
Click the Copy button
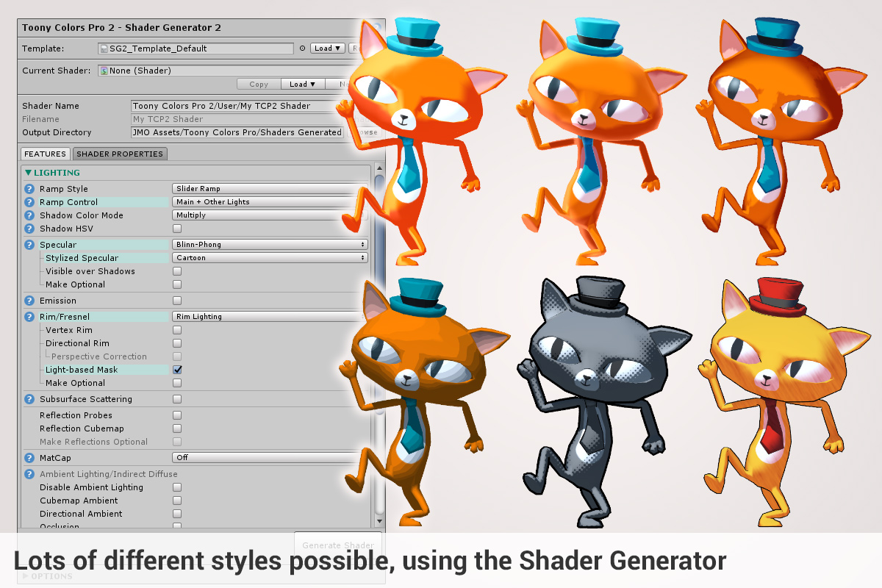coord(259,85)
